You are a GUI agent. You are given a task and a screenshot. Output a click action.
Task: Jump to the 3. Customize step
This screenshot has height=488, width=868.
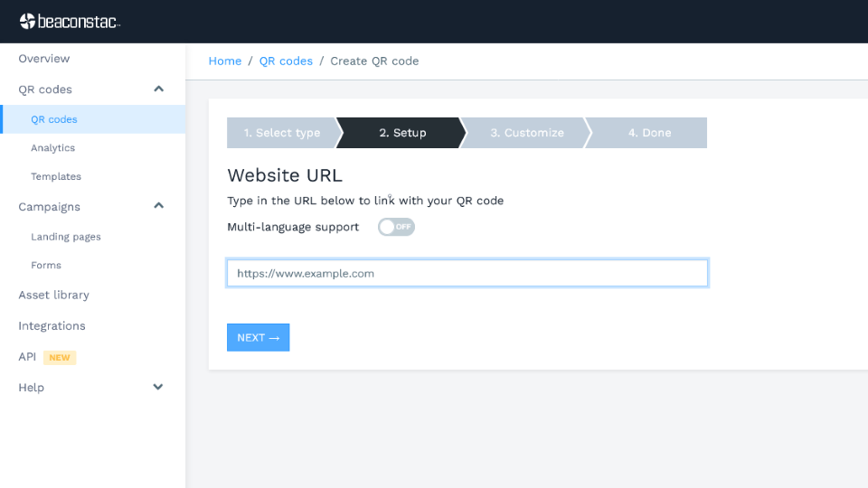[526, 133]
